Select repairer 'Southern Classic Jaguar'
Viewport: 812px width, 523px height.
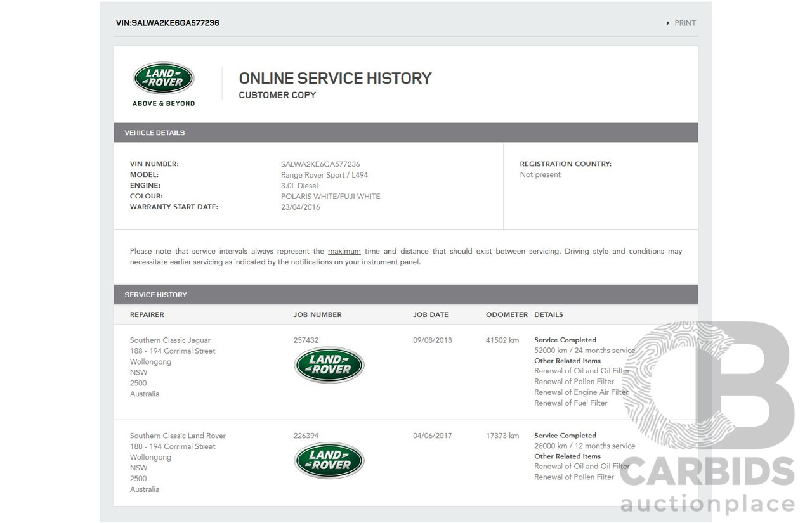170,340
